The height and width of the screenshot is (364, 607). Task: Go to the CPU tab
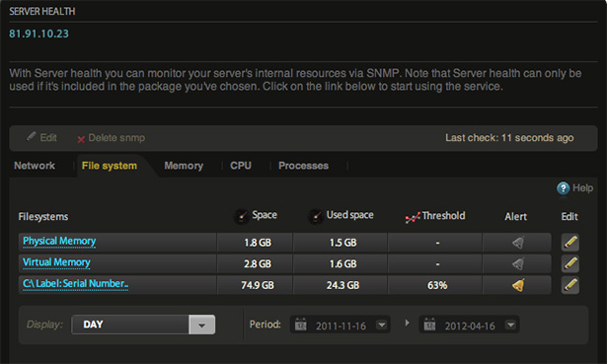pyautogui.click(x=241, y=166)
